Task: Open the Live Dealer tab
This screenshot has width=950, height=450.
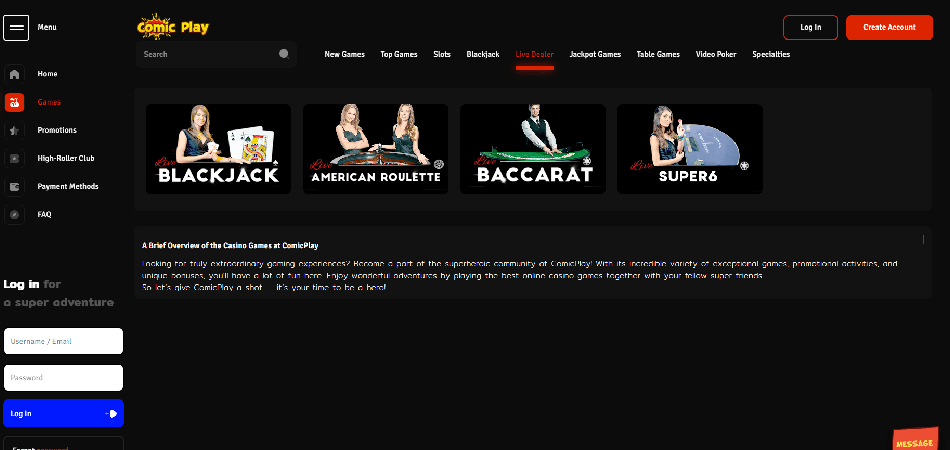Action: point(534,54)
